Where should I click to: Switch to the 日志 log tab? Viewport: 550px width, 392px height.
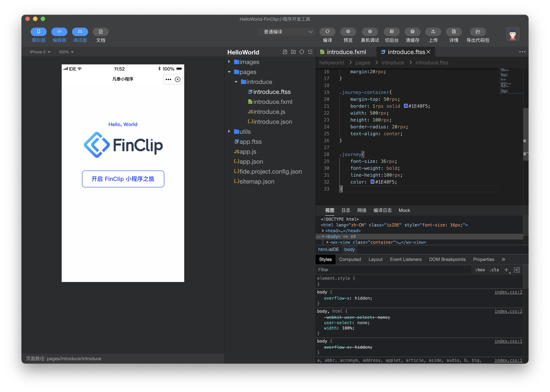pos(346,210)
